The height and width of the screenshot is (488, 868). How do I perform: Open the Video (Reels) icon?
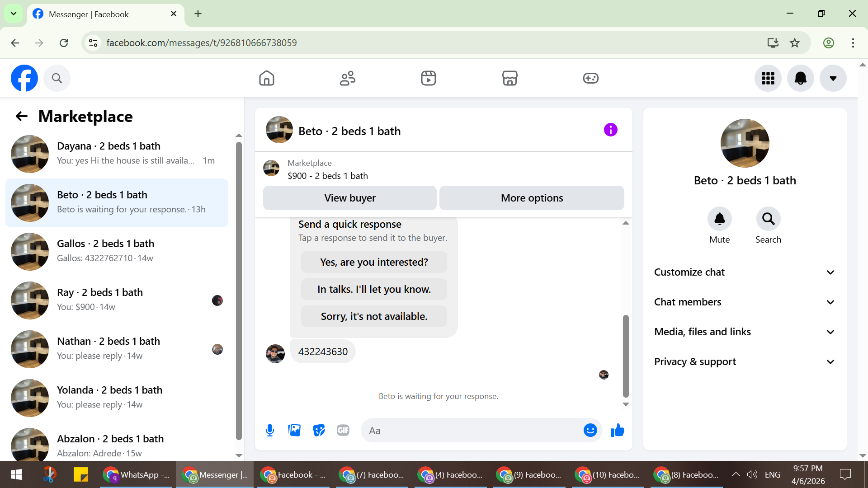click(429, 78)
